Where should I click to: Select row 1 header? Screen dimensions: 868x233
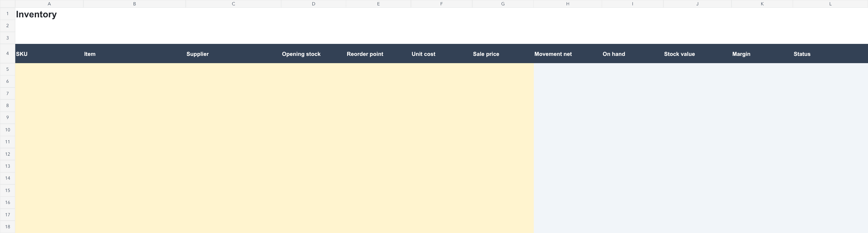(7, 14)
